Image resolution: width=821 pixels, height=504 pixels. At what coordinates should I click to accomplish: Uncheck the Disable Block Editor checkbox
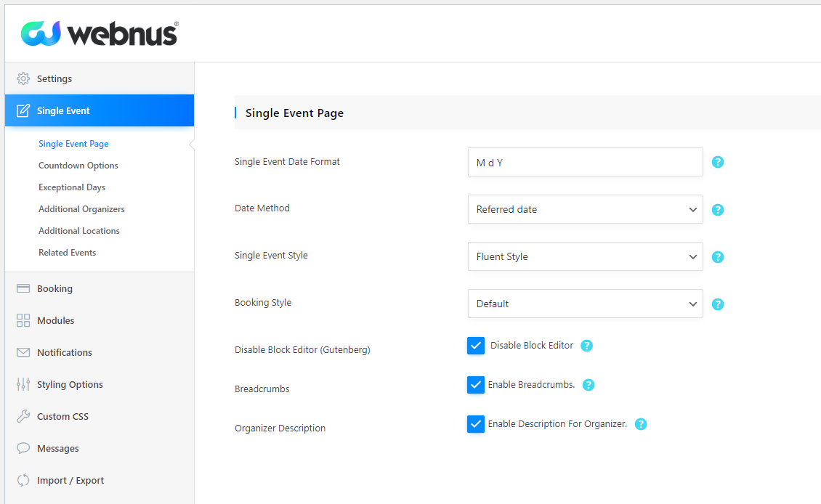[x=475, y=346]
